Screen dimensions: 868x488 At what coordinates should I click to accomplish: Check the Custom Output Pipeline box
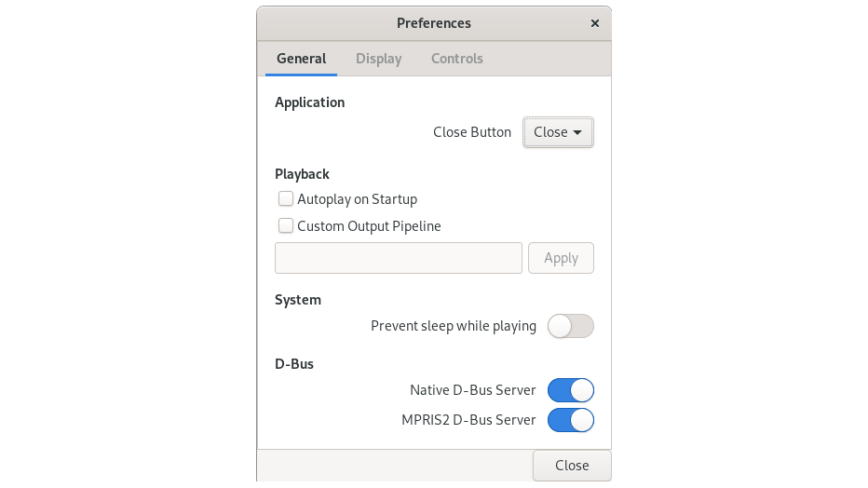click(x=287, y=226)
